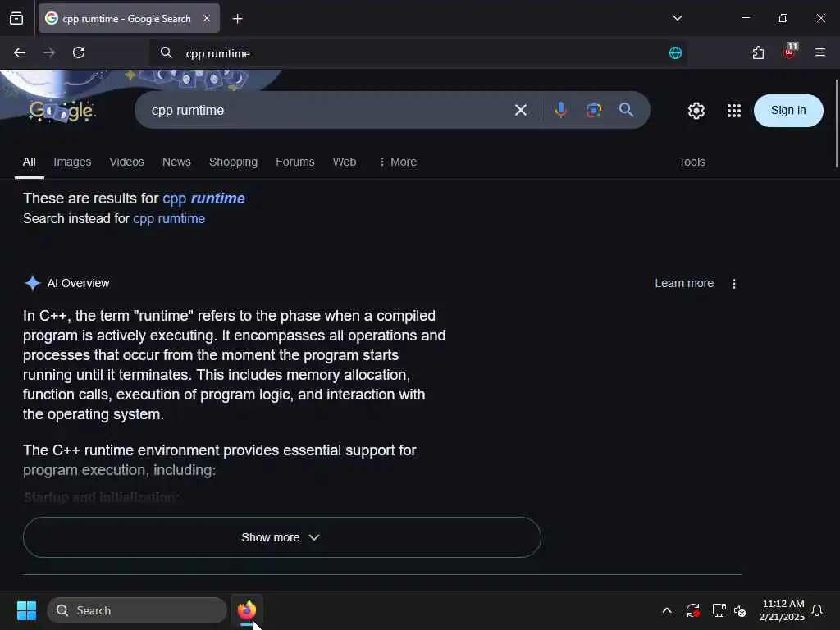Open Firefox View tab overview icon
Viewport: 840px width, 630px height.
(x=16, y=19)
